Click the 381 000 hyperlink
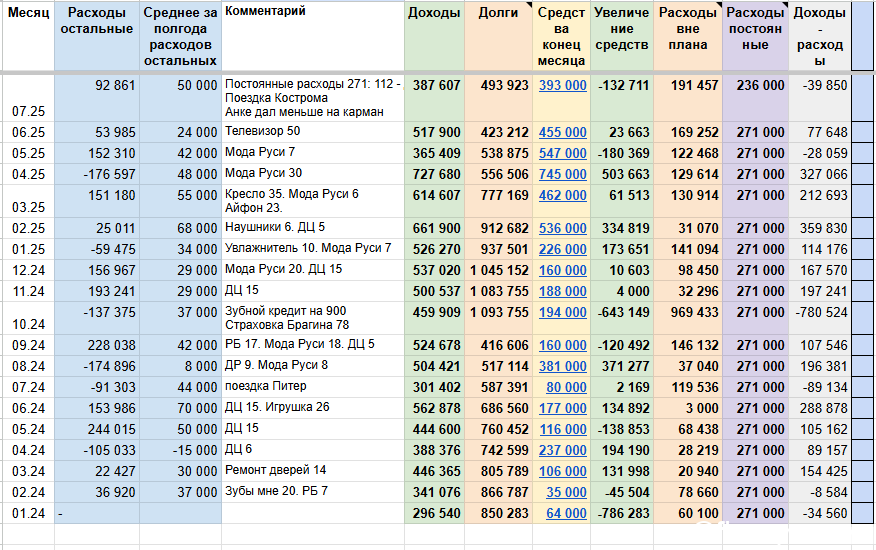 tap(563, 367)
